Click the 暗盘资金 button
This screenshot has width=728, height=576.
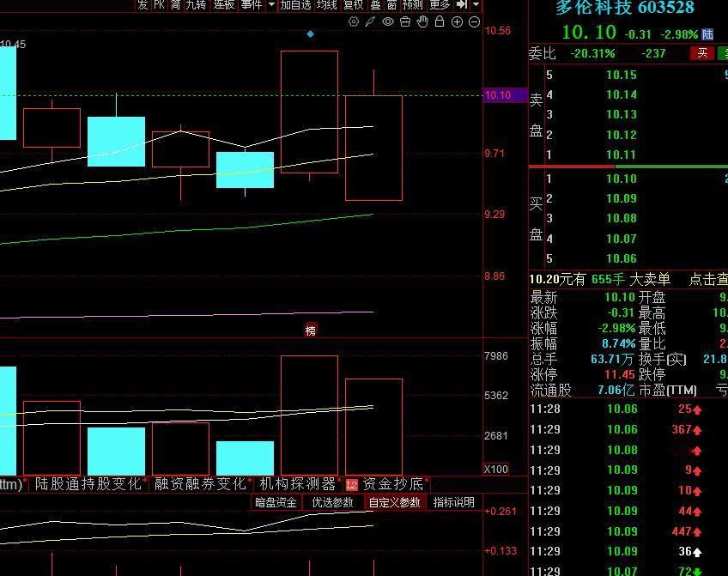(276, 502)
